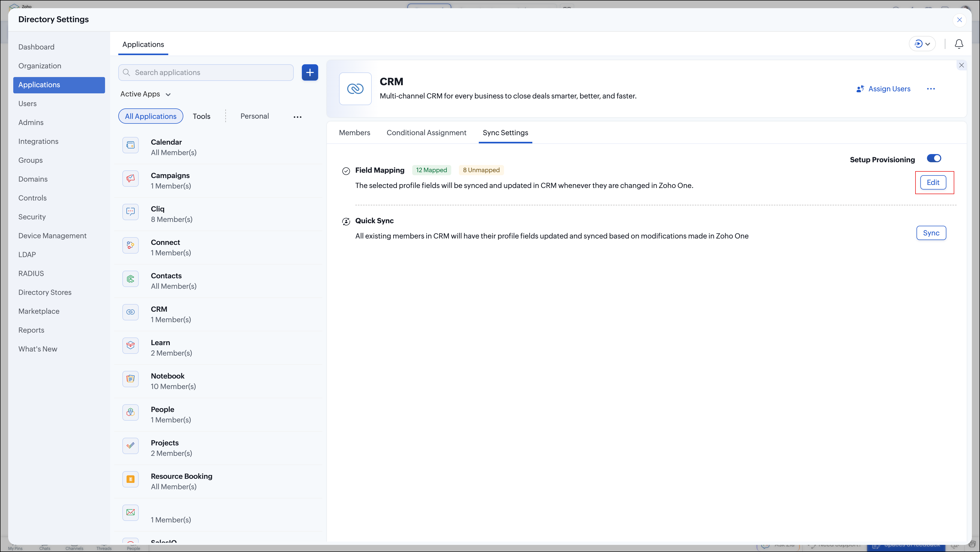This screenshot has width=980, height=552.
Task: Click the Cliq chat app icon
Action: coord(131,212)
